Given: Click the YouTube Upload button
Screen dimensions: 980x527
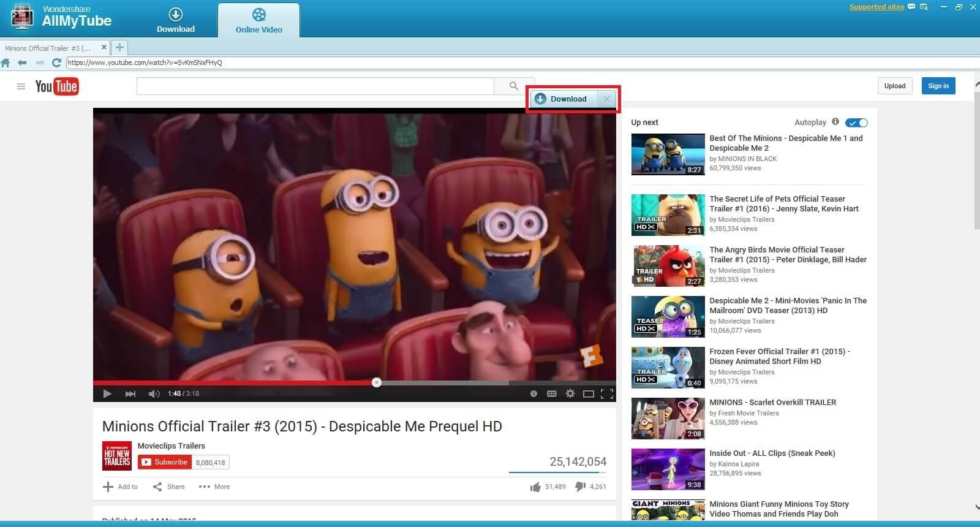Looking at the screenshot, I should pyautogui.click(x=895, y=86).
